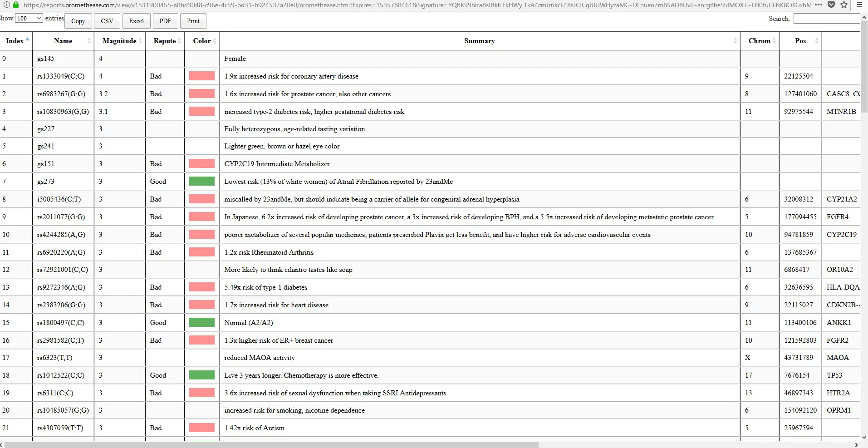Sort table by Color column header

pyautogui.click(x=202, y=41)
